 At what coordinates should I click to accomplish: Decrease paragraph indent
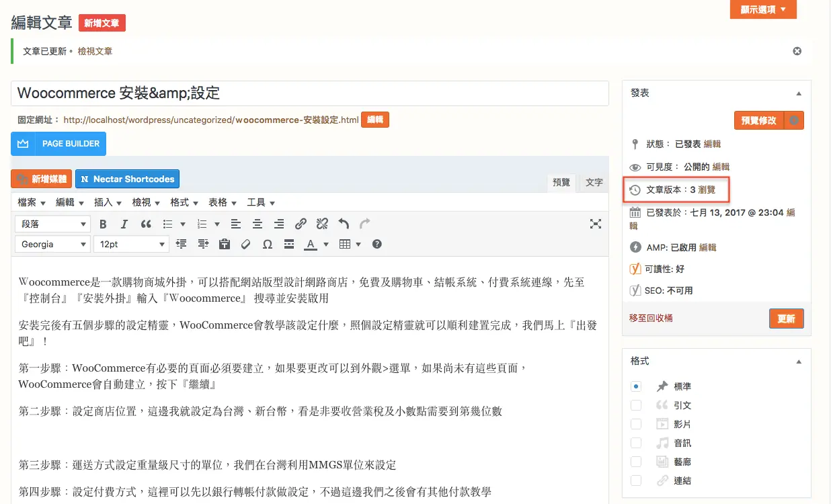[181, 245]
